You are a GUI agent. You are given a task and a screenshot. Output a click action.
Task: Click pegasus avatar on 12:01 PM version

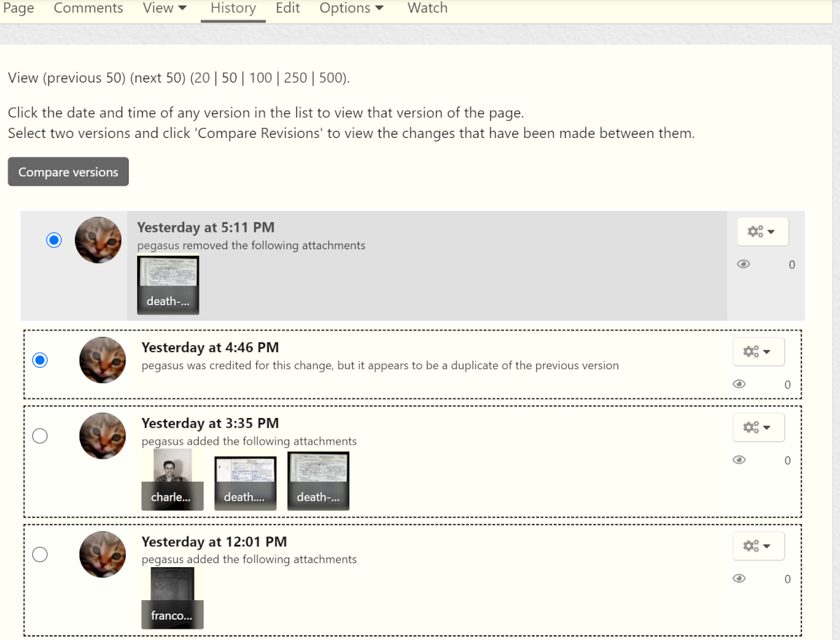point(102,555)
